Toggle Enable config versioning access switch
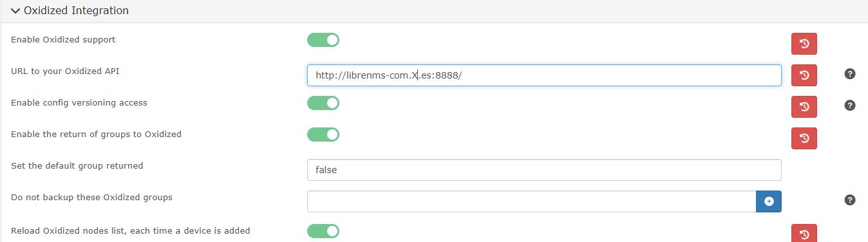This screenshot has width=868, height=242. pyautogui.click(x=323, y=103)
